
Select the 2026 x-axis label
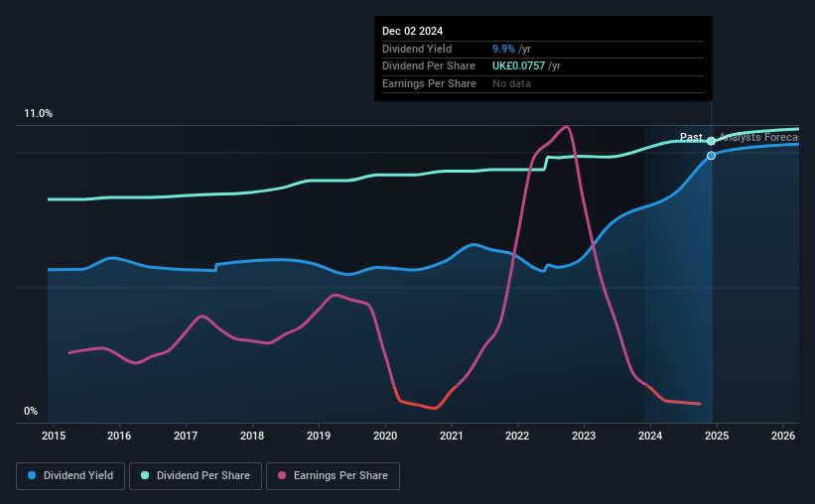(x=783, y=436)
